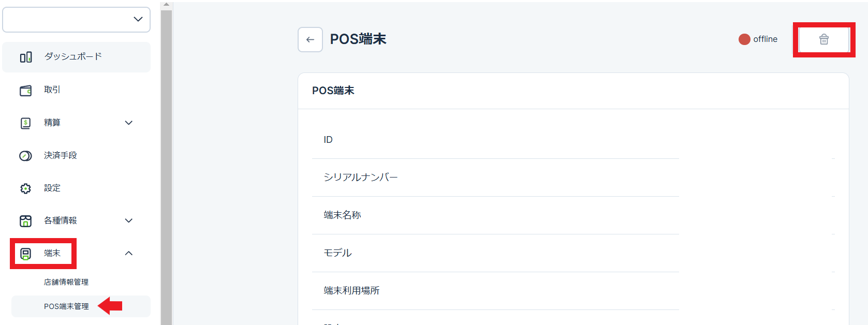Open 店舗情報管理 submenu item
This screenshot has width=868, height=325.
pyautogui.click(x=66, y=282)
